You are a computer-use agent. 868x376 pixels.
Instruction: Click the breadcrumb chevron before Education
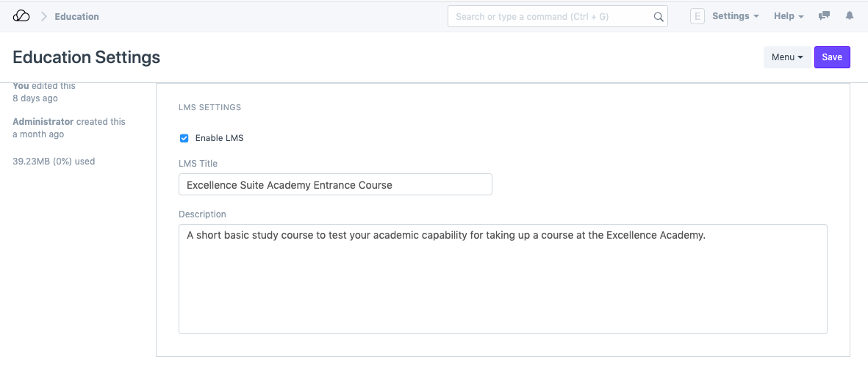(43, 16)
